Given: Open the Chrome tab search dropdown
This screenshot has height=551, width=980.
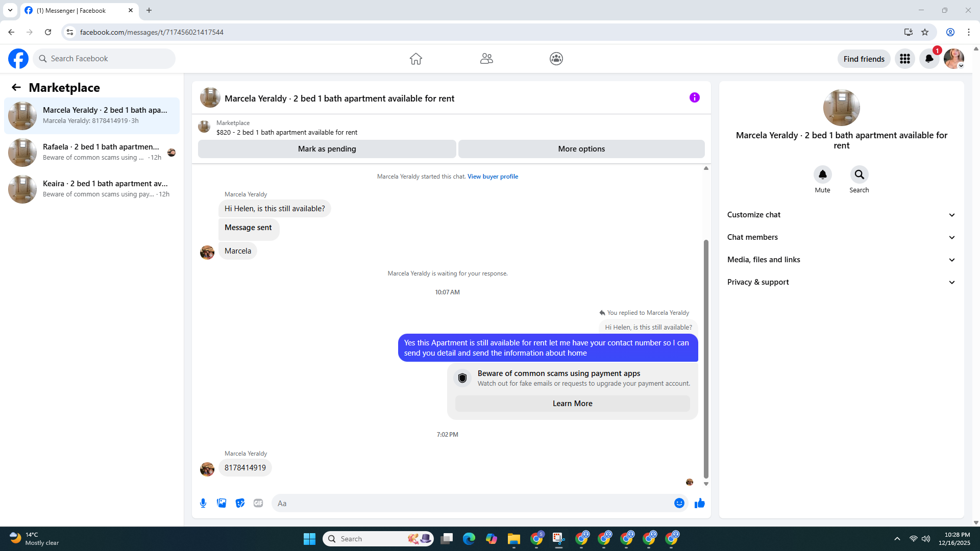Looking at the screenshot, I should 10,10.
